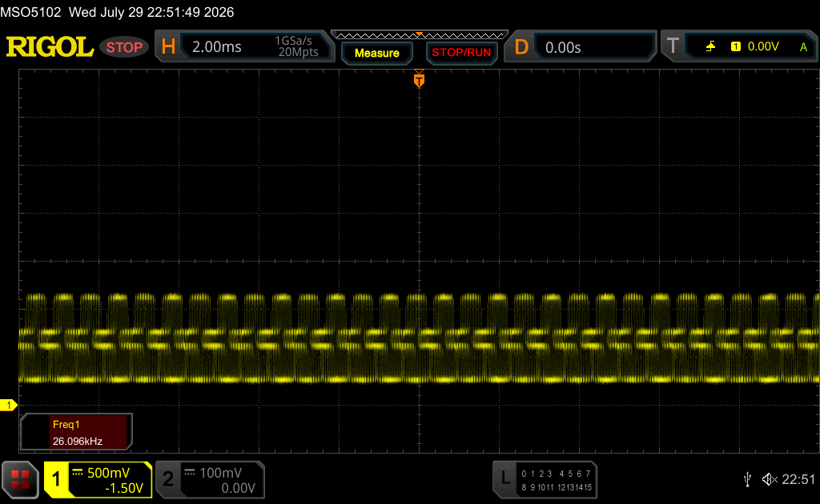Click the RIGOL logo
The height and width of the screenshot is (504, 820).
(x=50, y=47)
